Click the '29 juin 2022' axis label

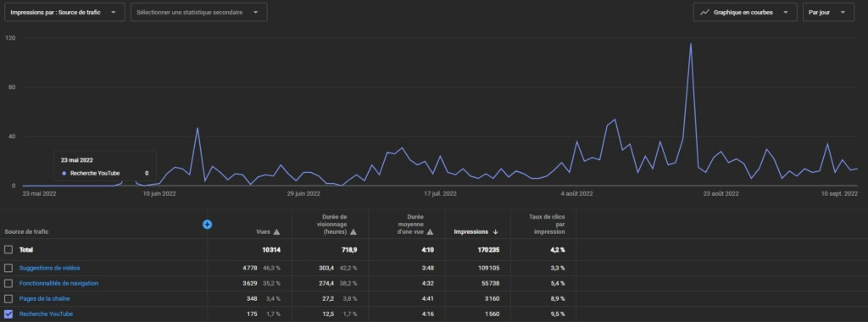(304, 194)
